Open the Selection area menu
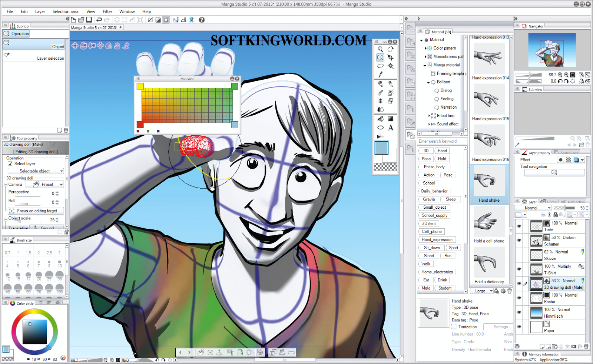Screen dimensions: 593x364 coord(65,11)
